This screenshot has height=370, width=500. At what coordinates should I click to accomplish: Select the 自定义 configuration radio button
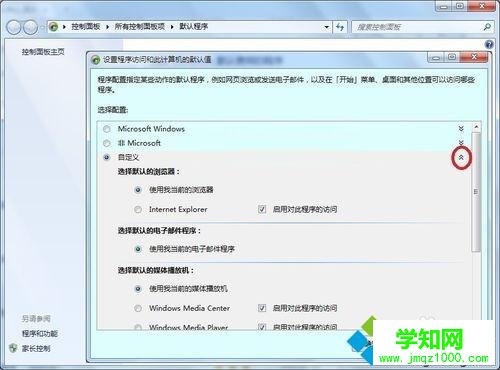click(x=107, y=157)
